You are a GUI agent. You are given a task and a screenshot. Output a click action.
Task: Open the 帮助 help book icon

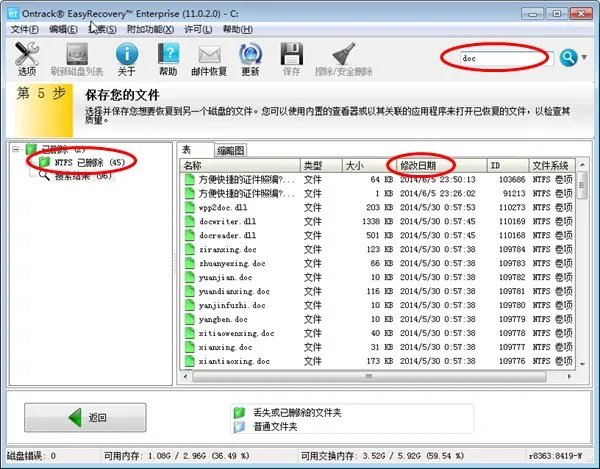point(168,59)
